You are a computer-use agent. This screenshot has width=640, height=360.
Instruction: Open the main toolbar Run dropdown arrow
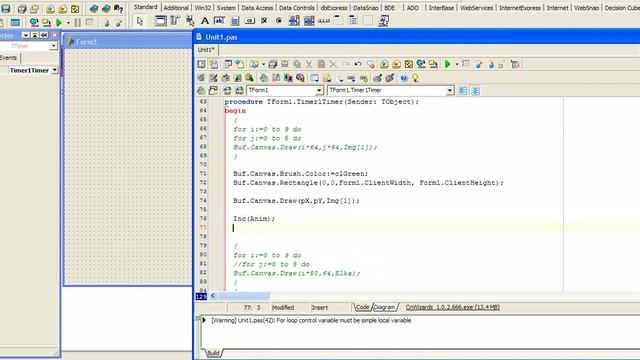coord(68,23)
